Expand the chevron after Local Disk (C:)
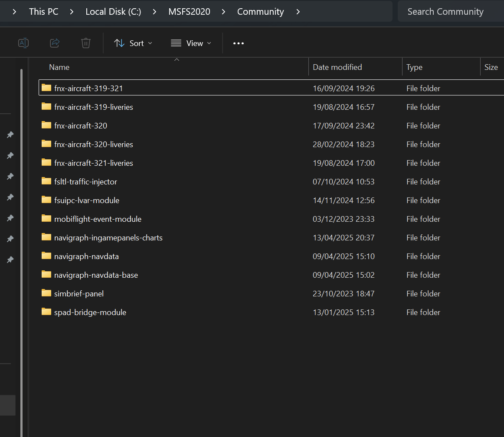Viewport: 504px width, 437px height. 154,12
